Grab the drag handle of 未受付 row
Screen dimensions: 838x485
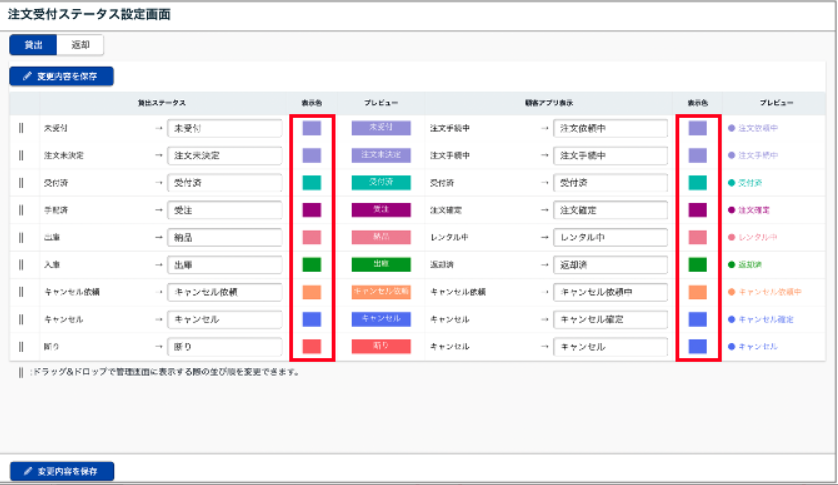20,129
